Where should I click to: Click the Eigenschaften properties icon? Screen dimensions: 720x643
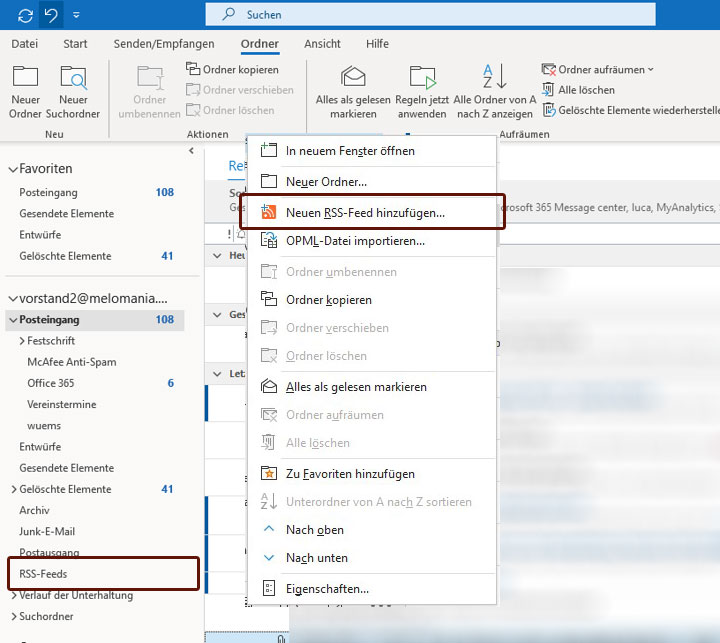coord(269,588)
